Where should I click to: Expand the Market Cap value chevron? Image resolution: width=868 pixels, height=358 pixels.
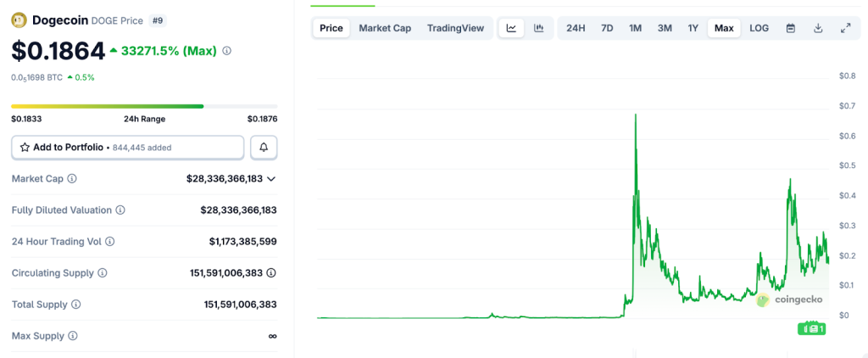tap(271, 179)
